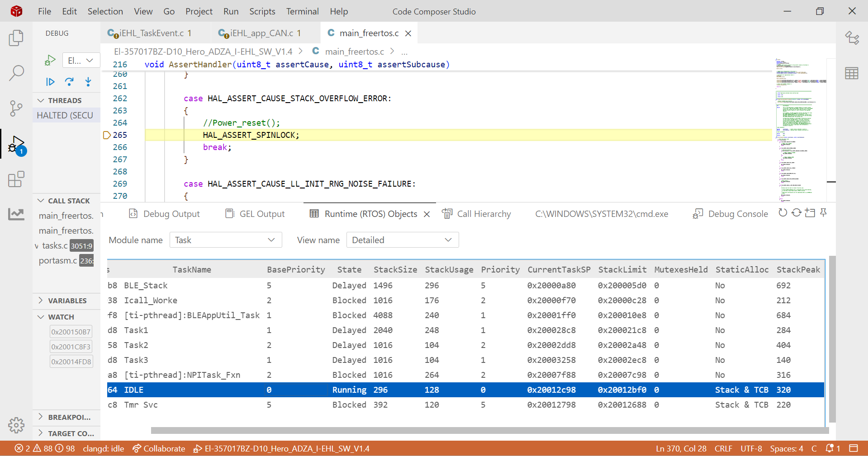Open the Search view magnifier icon

tap(16, 73)
